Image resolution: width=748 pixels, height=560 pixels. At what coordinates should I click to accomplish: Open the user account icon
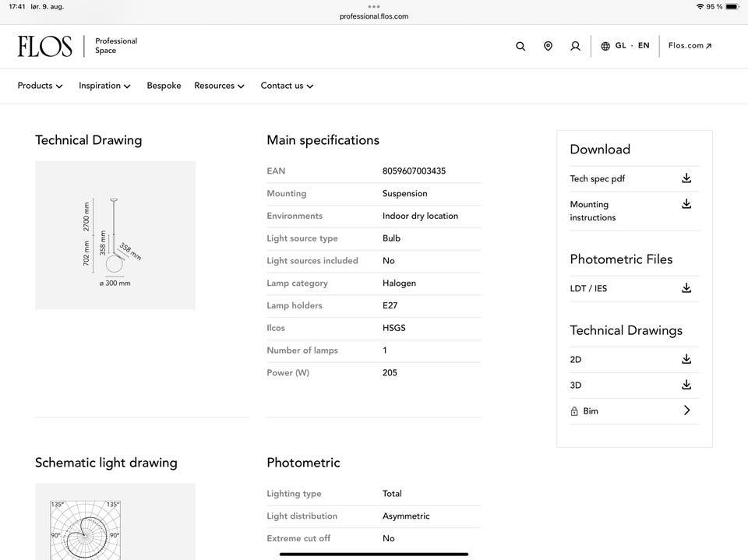click(x=575, y=46)
